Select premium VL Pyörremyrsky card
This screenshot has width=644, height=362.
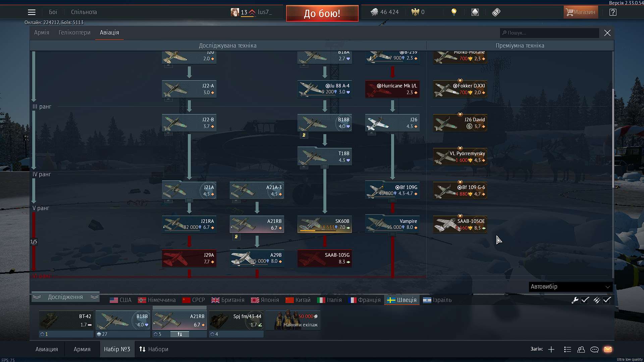tap(460, 157)
